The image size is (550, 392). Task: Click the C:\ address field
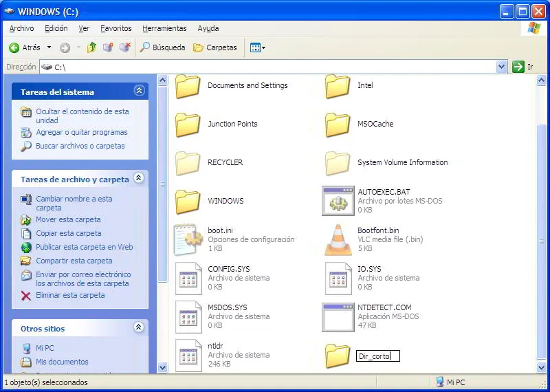point(268,67)
